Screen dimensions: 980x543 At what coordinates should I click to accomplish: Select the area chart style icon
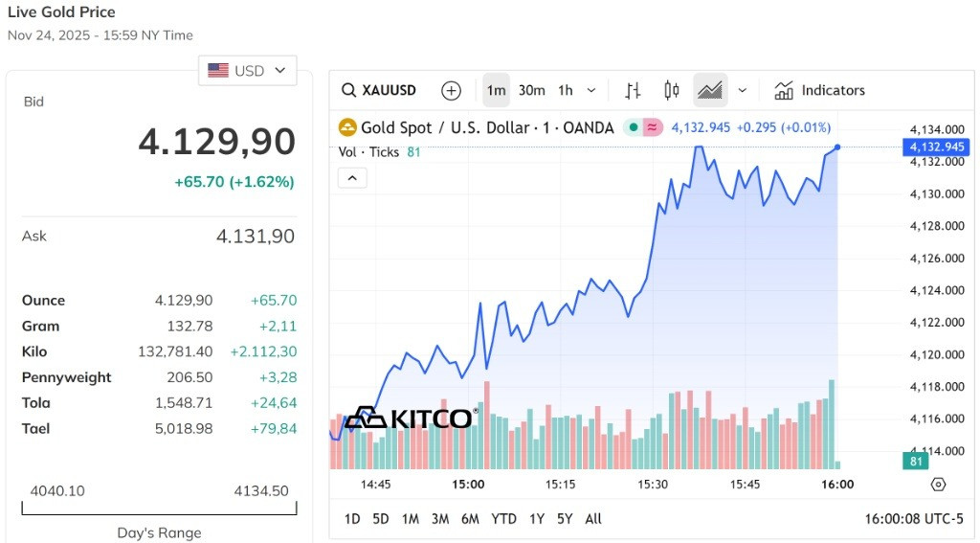pos(710,90)
